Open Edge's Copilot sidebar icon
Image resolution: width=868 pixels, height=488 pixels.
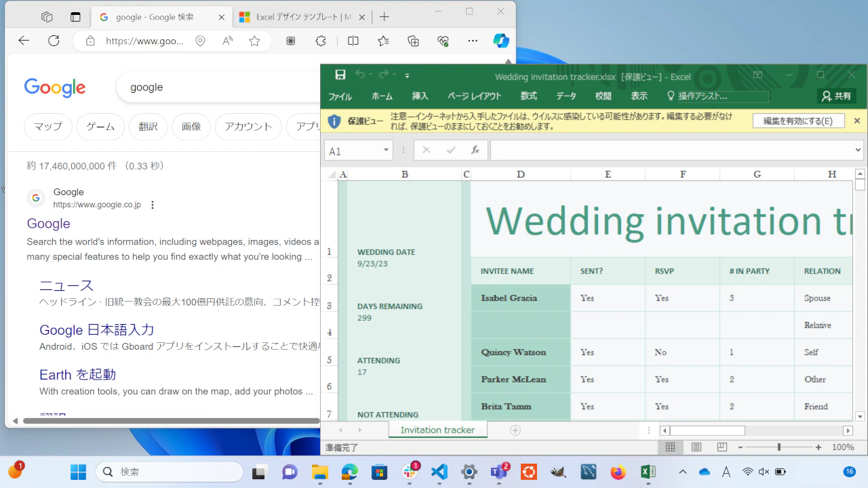pos(501,41)
